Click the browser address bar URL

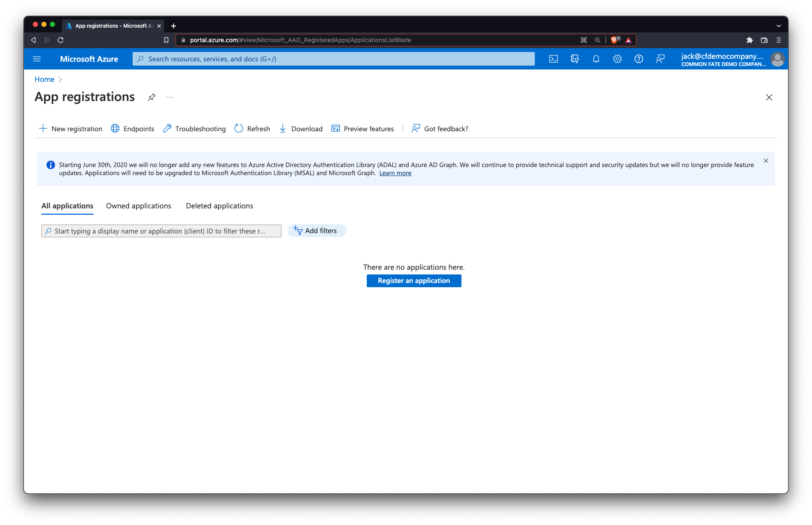pyautogui.click(x=300, y=40)
